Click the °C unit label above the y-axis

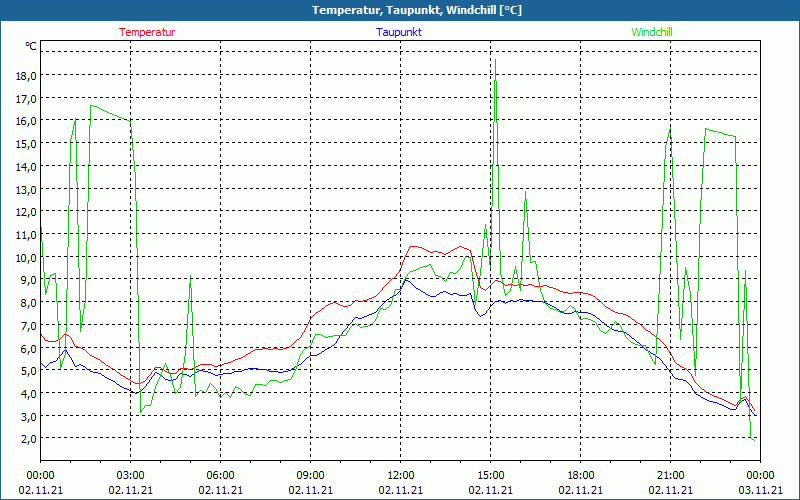(x=31, y=46)
